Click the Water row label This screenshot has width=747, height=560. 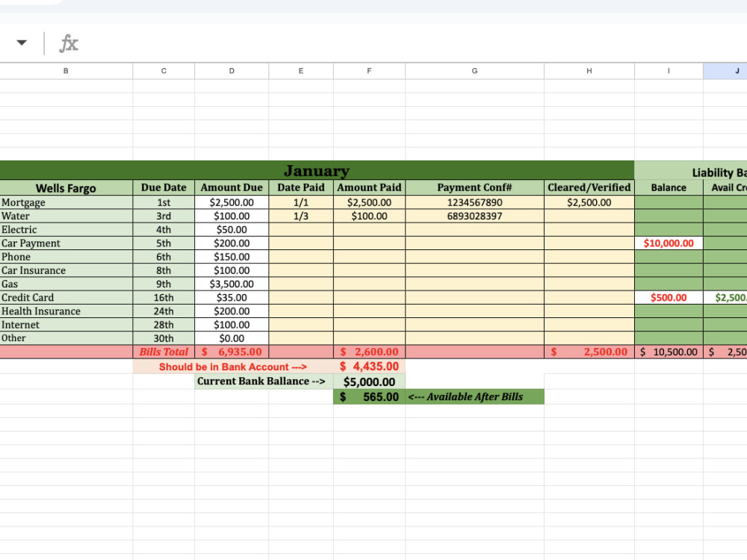[x=15, y=217]
